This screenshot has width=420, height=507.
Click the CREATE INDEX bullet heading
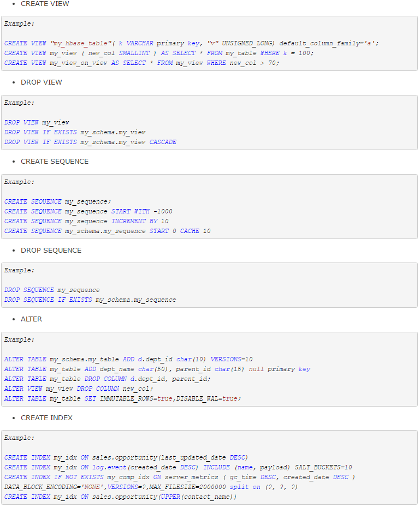click(x=46, y=417)
